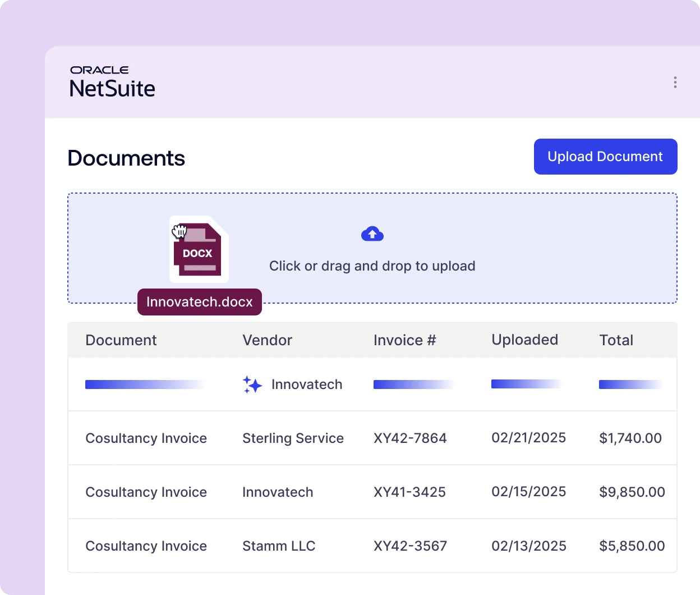The height and width of the screenshot is (595, 700).
Task: Click the $1,740.00 total amount
Action: pos(630,438)
